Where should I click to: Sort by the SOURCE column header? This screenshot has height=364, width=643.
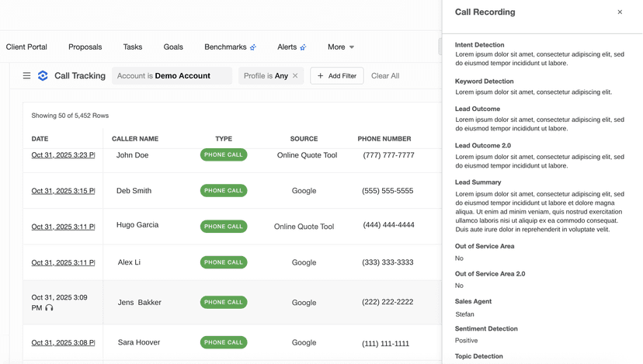pyautogui.click(x=304, y=139)
